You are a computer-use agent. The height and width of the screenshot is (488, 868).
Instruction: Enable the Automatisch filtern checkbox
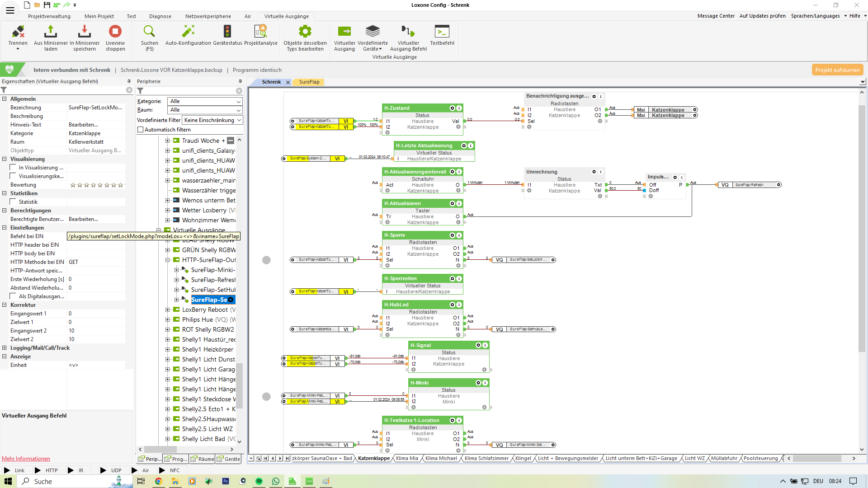[141, 130]
